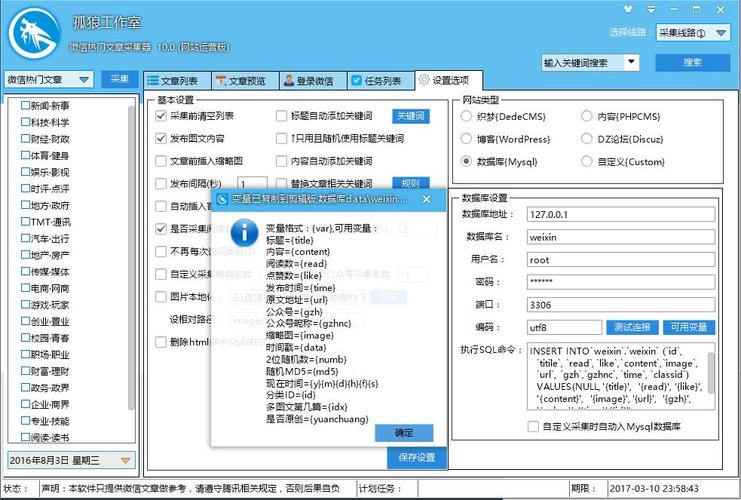741x500 pixels.
Task: Check 替换文章相关关键词
Action: pos(281,183)
